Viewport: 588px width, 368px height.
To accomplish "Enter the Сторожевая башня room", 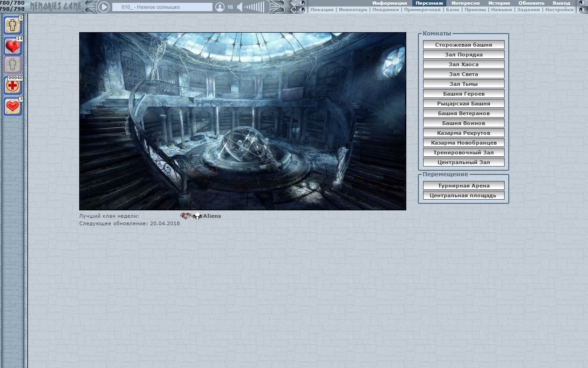I will [464, 45].
